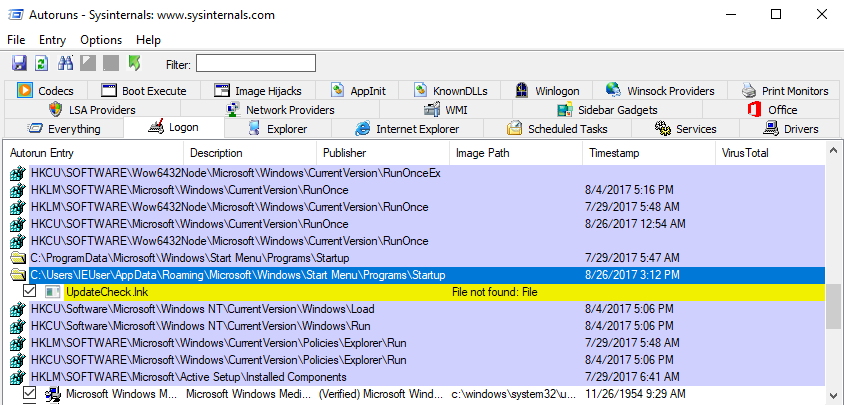Image resolution: width=844 pixels, height=405 pixels.
Task: Toggle the Microsoft Windows Media entry checkbox
Action: pos(30,394)
